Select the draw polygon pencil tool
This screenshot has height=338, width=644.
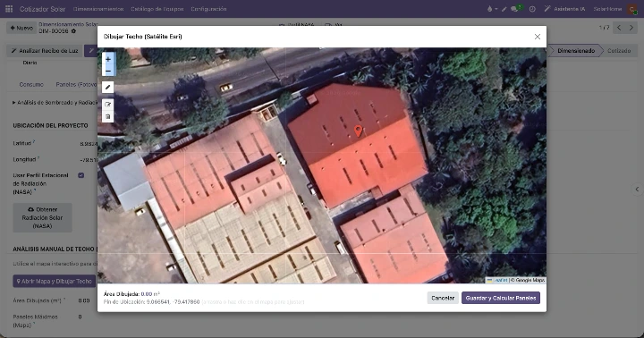108,87
